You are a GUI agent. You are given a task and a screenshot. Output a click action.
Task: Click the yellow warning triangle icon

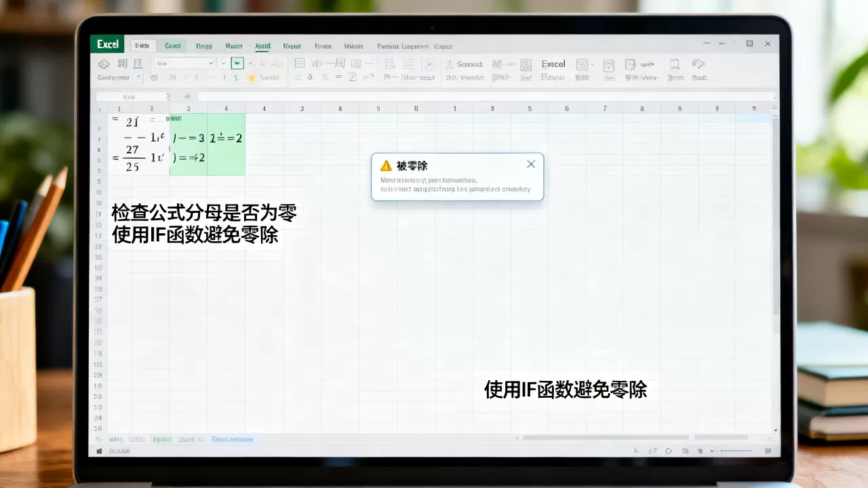tap(386, 165)
